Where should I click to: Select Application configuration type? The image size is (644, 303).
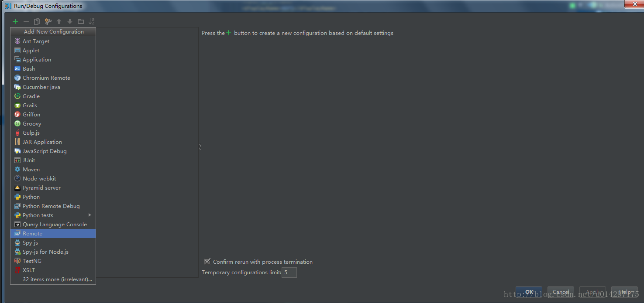pos(53,60)
